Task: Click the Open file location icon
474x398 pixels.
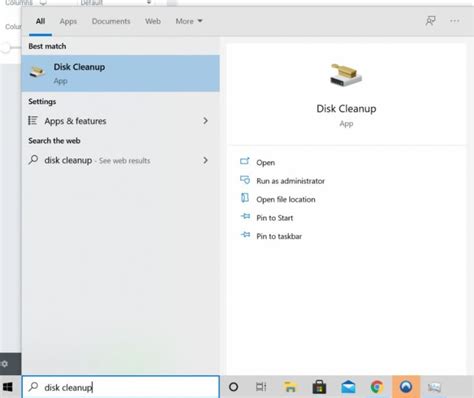Action: coord(245,198)
